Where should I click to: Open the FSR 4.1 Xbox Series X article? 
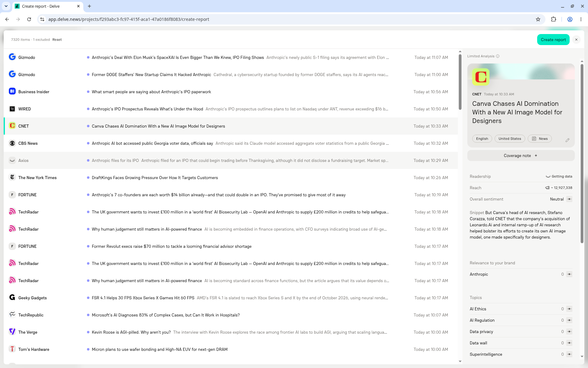coord(231,298)
